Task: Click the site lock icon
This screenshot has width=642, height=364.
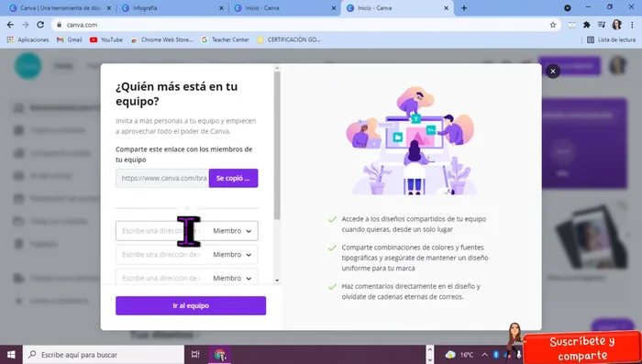Action: pyautogui.click(x=59, y=25)
